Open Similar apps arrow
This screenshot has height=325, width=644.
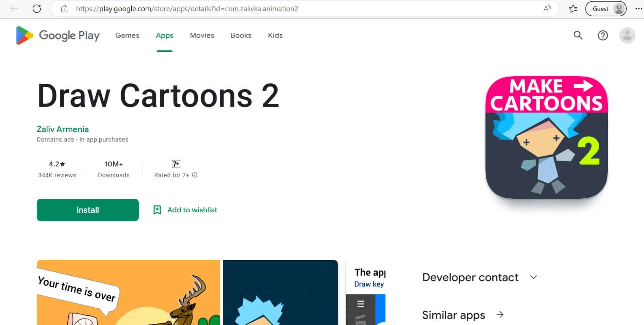500,315
